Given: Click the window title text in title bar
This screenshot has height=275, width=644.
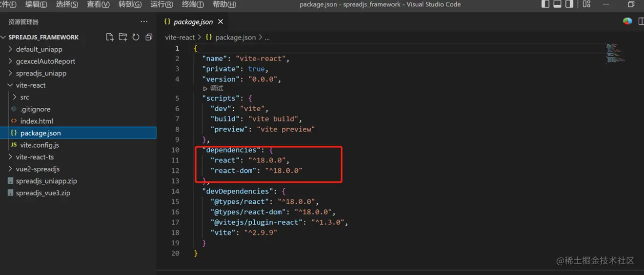Looking at the screenshot, I should pos(380,4).
